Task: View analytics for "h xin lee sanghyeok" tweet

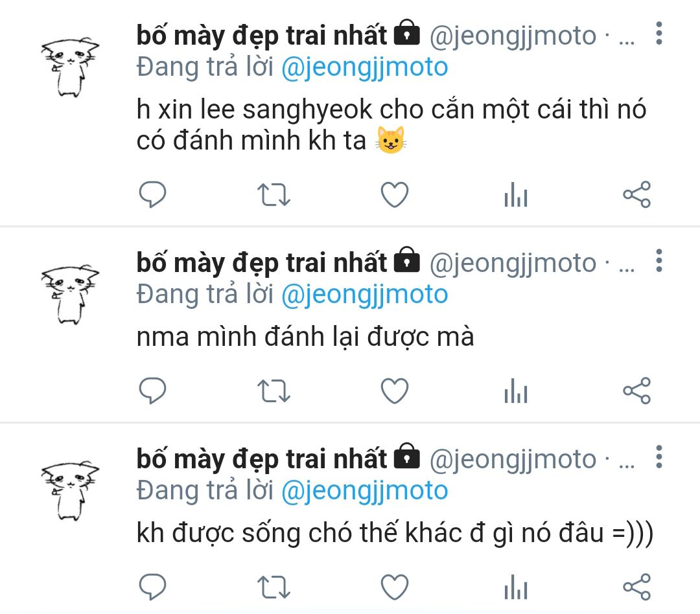Action: 516,194
